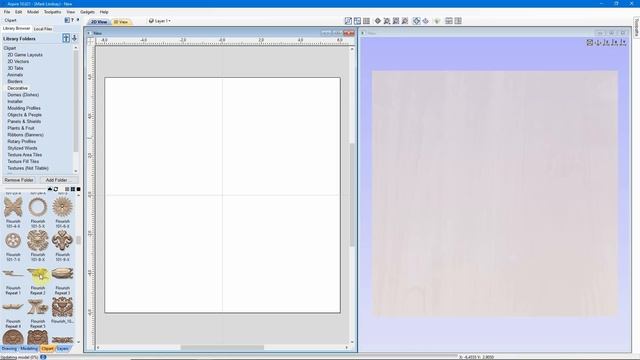Switch to the Clipart tab at bottom
The width and height of the screenshot is (640, 360).
tap(47, 349)
